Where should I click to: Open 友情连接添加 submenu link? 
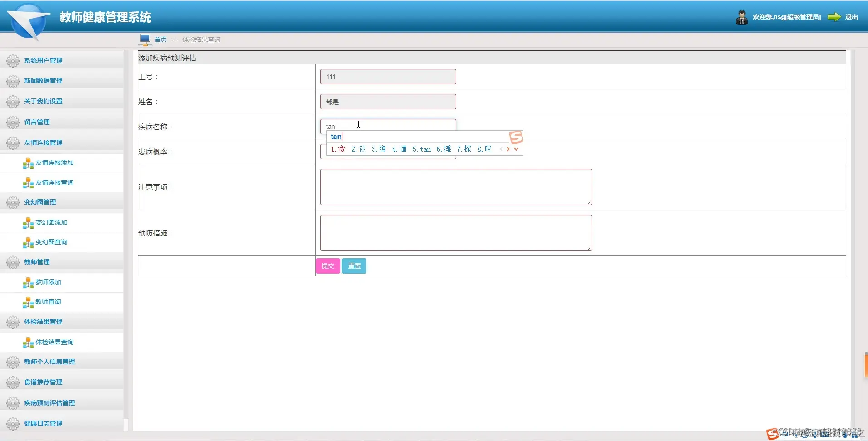click(x=54, y=162)
